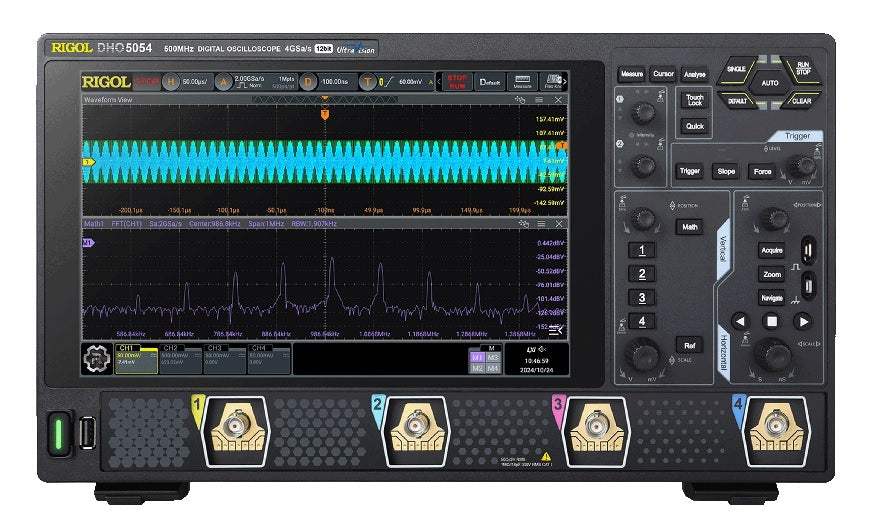
Task: Open the result list icon at the FFT corner
Action: (x=555, y=330)
